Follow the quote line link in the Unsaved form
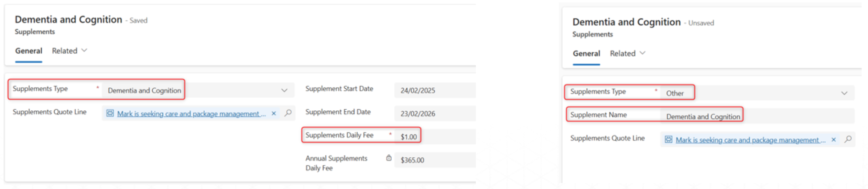The height and width of the screenshot is (189, 868). click(750, 140)
